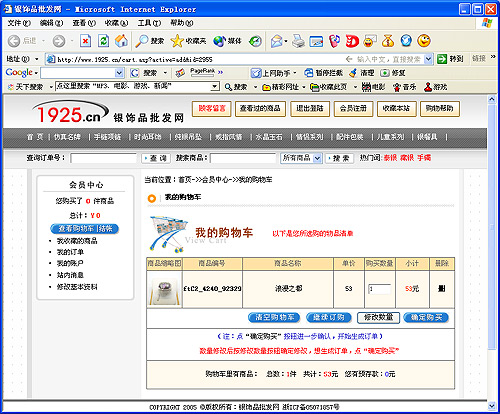Click the 清空购物车 button

(274, 317)
